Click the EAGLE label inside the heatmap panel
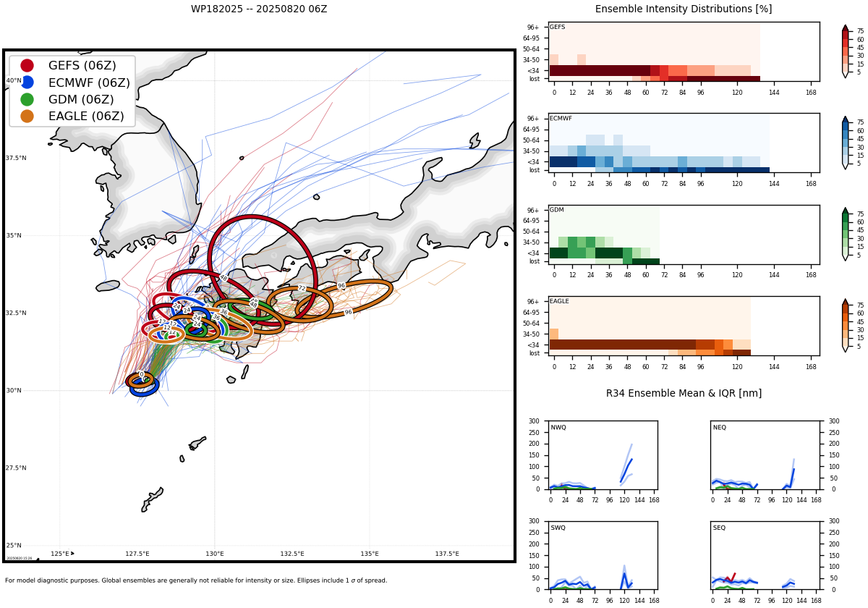 pyautogui.click(x=559, y=301)
